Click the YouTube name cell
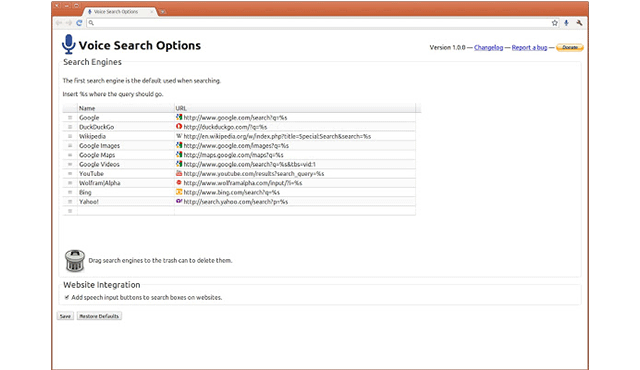 pos(126,174)
